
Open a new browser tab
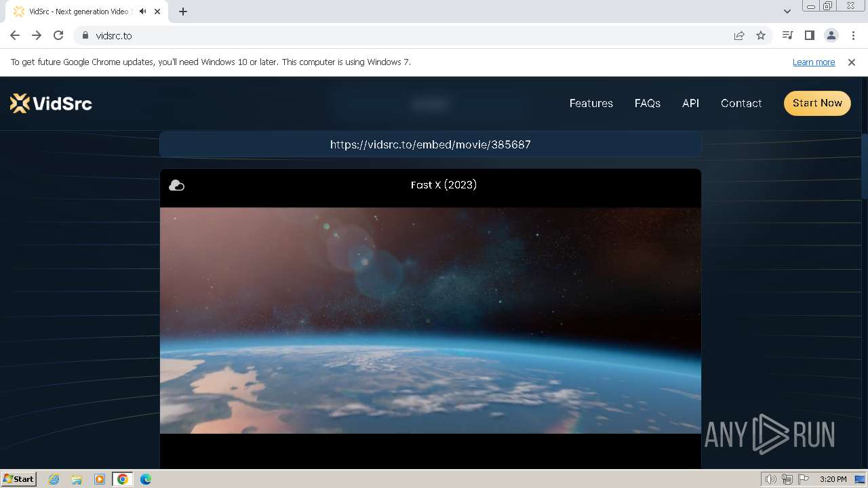click(x=183, y=12)
